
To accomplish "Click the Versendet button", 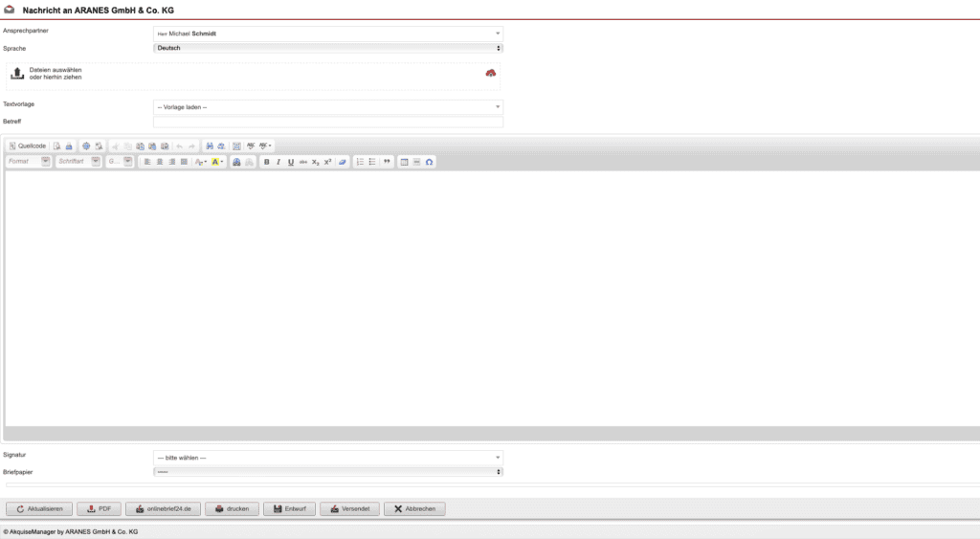I will (349, 509).
